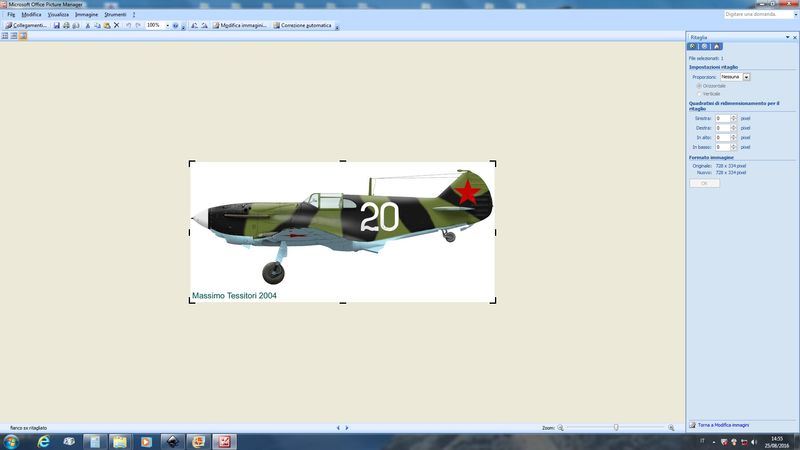This screenshot has width=800, height=450.
Task: Open the question mark help menu
Action: click(134, 14)
